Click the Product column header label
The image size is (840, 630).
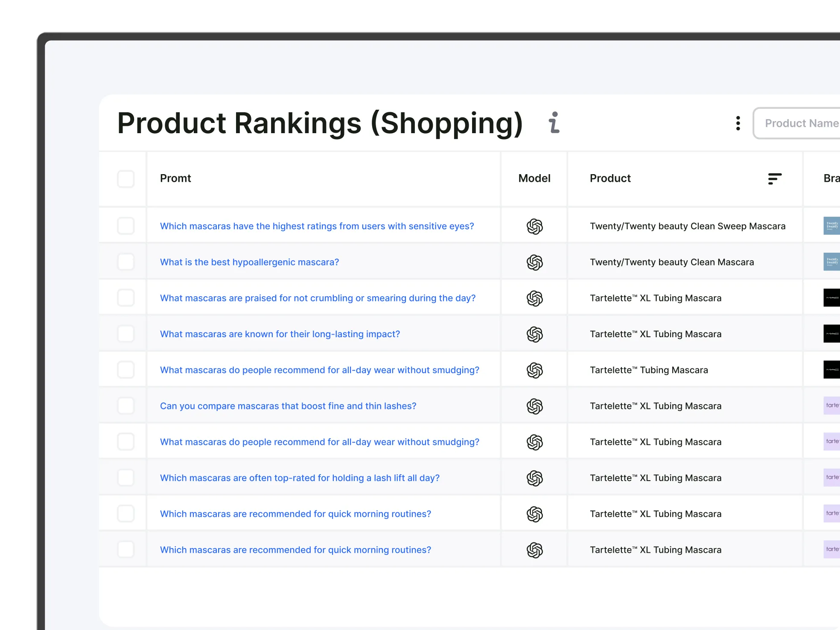pos(610,178)
